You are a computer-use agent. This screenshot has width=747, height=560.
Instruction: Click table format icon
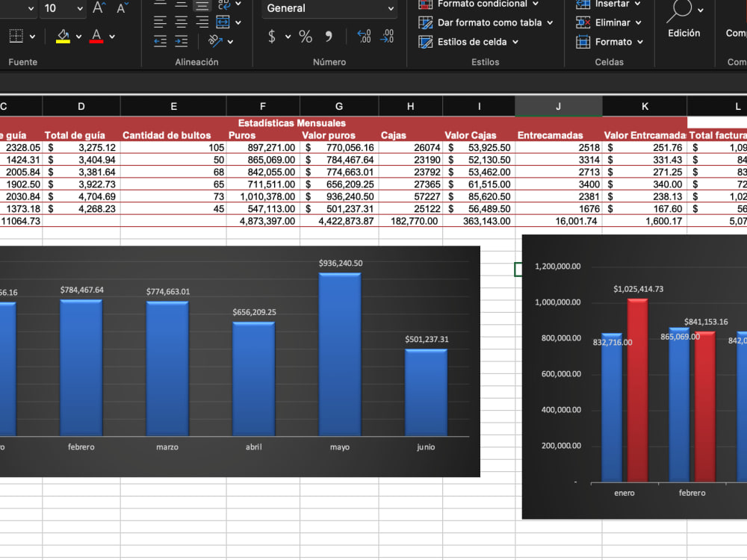tap(426, 22)
